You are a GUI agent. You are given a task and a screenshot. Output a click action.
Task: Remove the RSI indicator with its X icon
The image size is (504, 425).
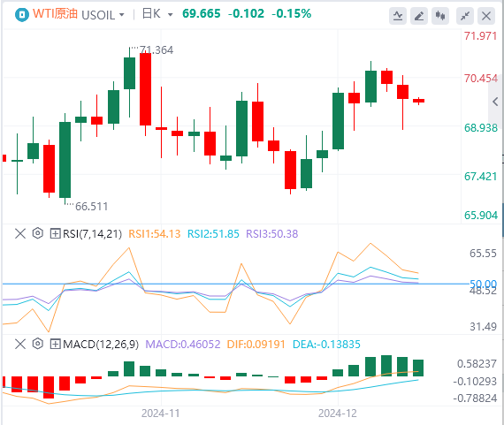[20, 233]
